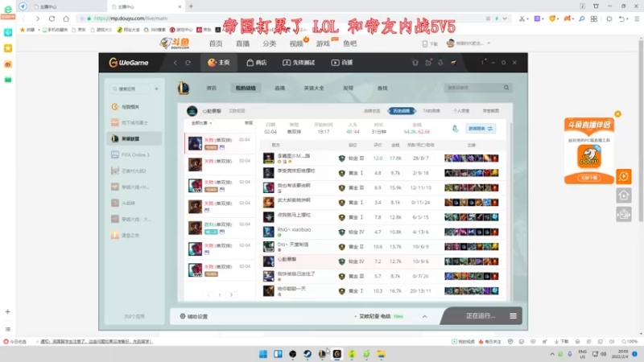Focus the sidebar 搜索应用 search field
The height and width of the screenshot is (362, 644).
click(130, 88)
